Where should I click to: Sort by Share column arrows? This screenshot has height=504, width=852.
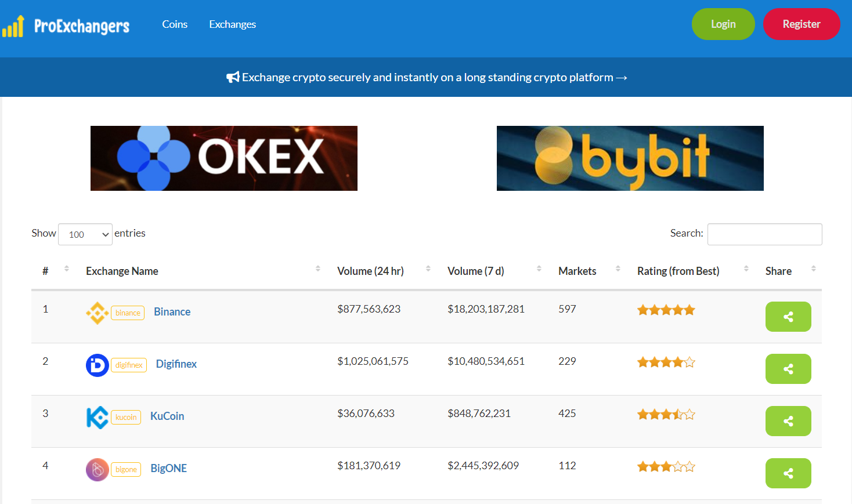tap(814, 269)
